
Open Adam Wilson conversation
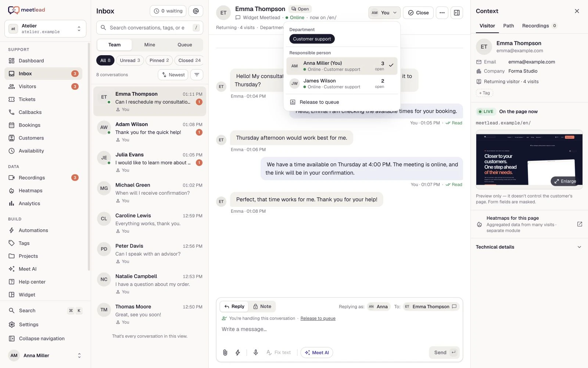pyautogui.click(x=150, y=132)
